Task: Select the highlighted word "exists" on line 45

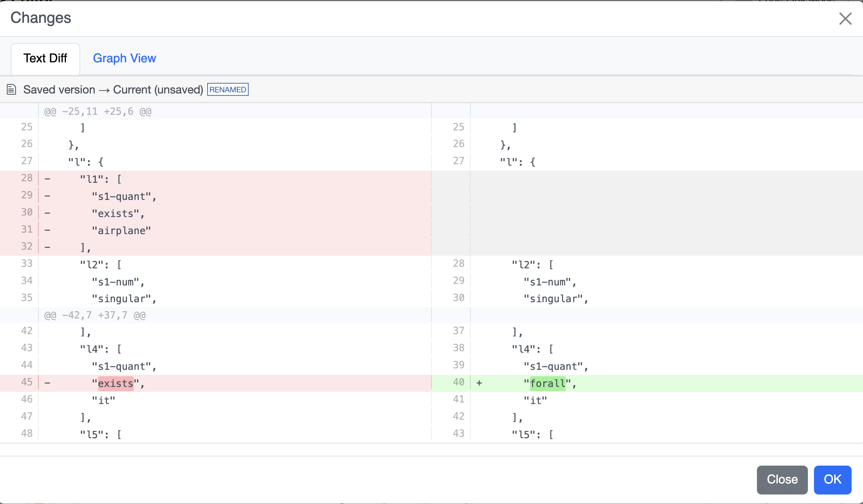Action: click(x=116, y=383)
